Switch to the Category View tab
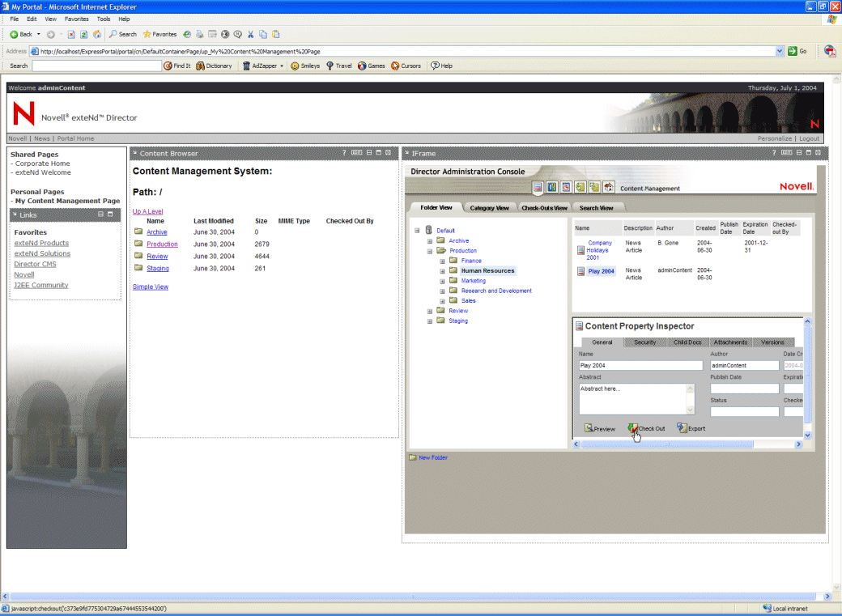This screenshot has width=842, height=616. (x=489, y=208)
